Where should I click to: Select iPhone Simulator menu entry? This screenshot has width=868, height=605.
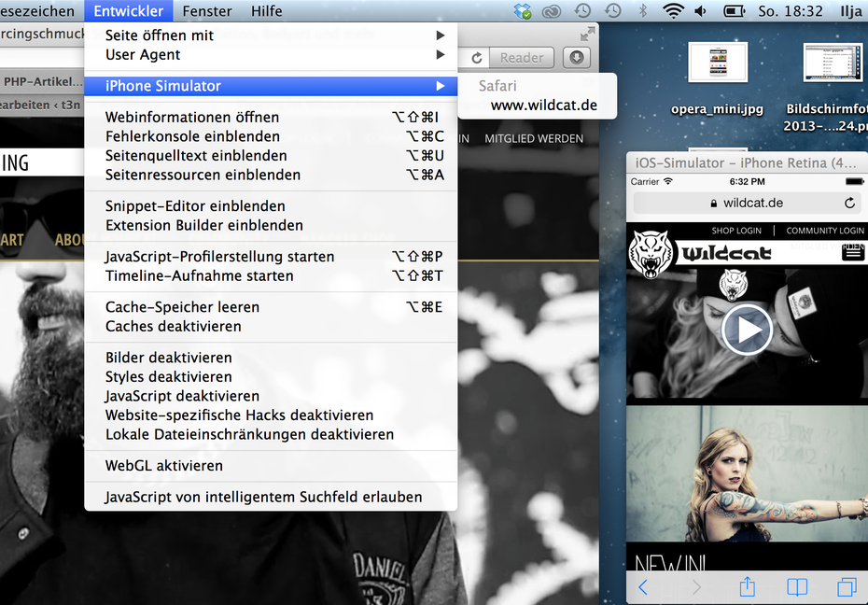(x=271, y=86)
